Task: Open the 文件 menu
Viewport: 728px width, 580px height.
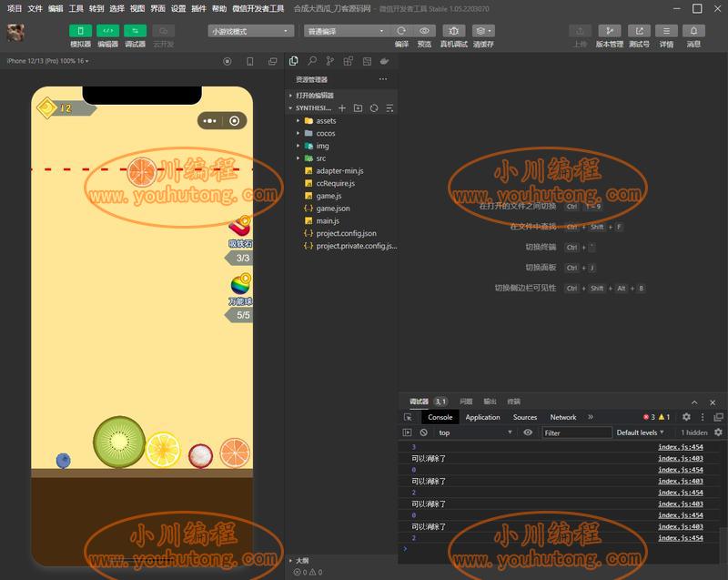Action: [x=35, y=8]
